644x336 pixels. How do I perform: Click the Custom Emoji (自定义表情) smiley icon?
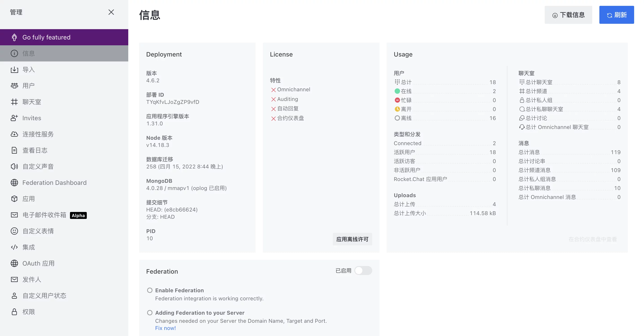(x=14, y=231)
